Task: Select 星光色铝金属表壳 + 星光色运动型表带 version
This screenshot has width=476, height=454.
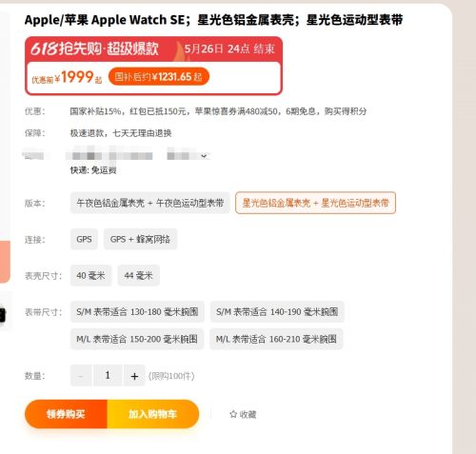Action: coord(315,203)
